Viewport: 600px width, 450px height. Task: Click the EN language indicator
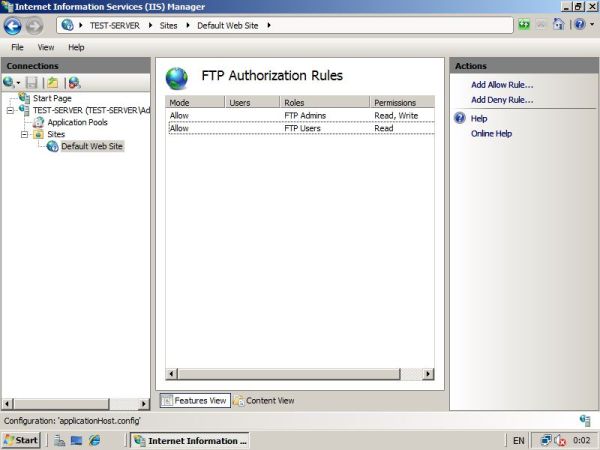pos(518,441)
